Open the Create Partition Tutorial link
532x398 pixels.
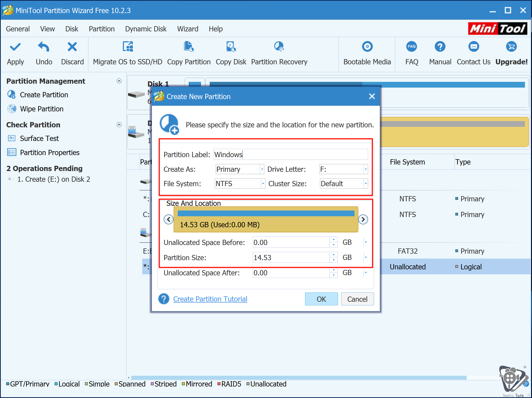point(210,299)
